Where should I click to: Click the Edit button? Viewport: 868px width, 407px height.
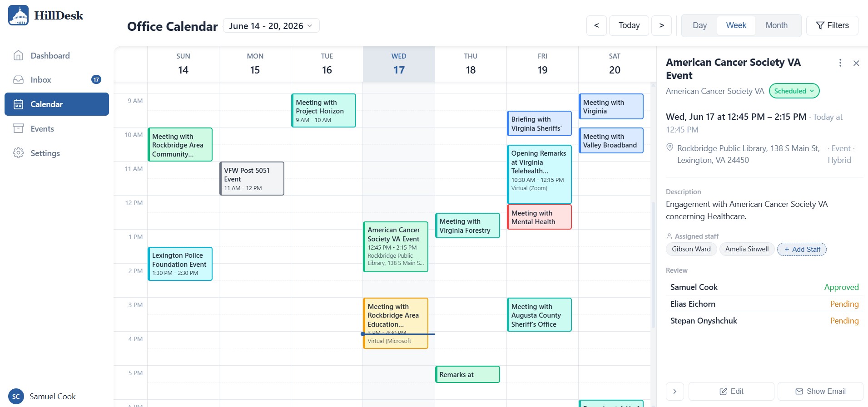[x=731, y=391]
